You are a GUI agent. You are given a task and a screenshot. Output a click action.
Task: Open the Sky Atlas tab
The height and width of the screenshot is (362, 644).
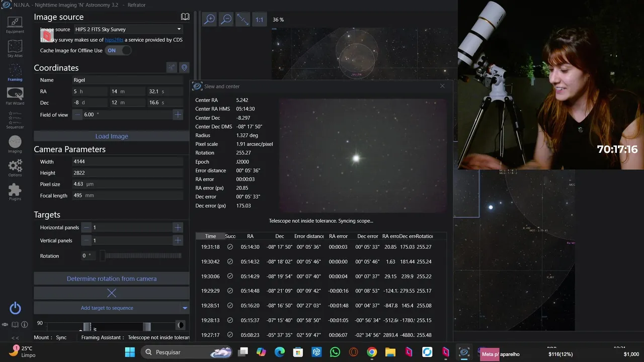pos(15,49)
